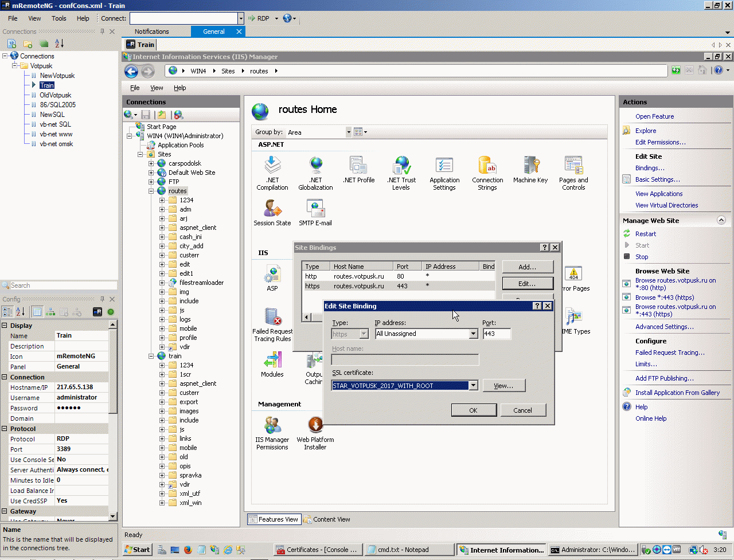Click the Hostname/IP value 217.65.5.138
This screenshot has width=734, height=560.
coord(81,387)
